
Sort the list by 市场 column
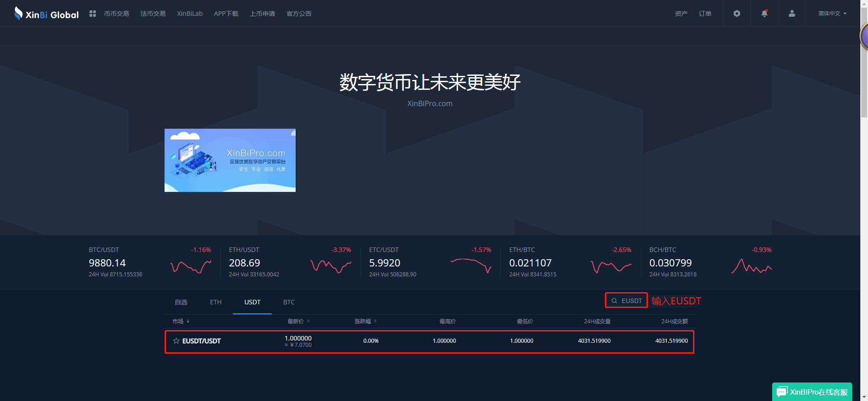[181, 322]
